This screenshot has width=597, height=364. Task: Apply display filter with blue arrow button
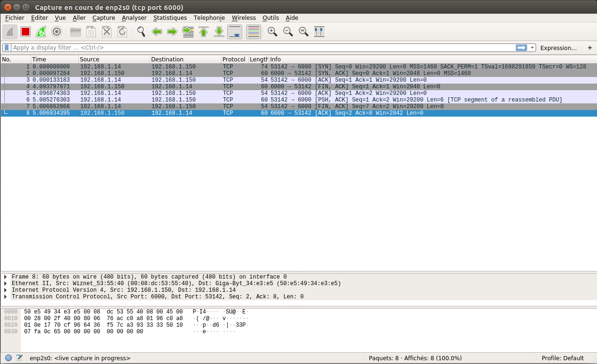521,48
